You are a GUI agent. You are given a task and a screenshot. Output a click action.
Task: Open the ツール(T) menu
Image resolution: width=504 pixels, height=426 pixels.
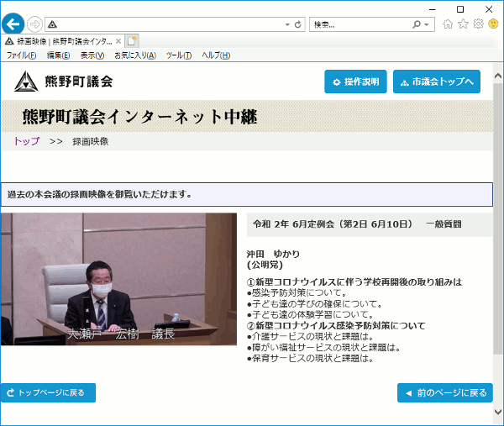[x=179, y=55]
